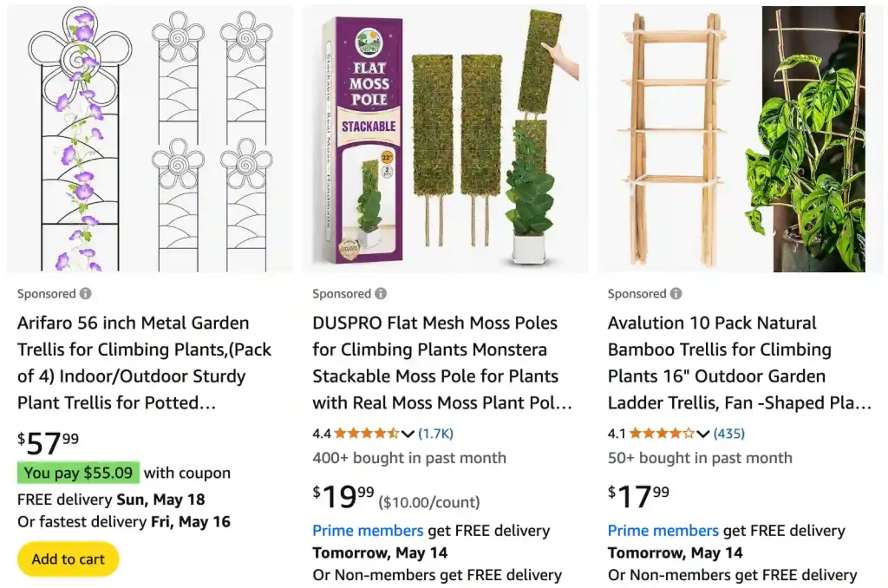This screenshot has height=588, width=888.
Task: Click Prime members link under Avalution listing
Action: click(x=663, y=531)
